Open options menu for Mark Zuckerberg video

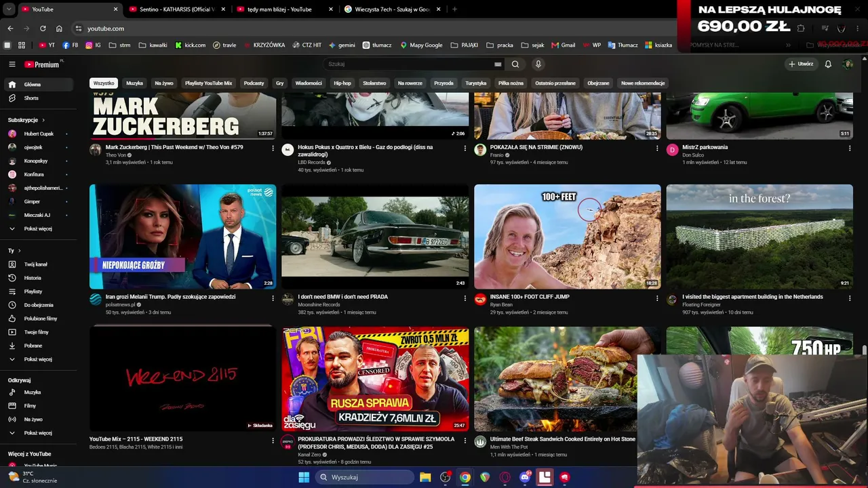point(273,148)
